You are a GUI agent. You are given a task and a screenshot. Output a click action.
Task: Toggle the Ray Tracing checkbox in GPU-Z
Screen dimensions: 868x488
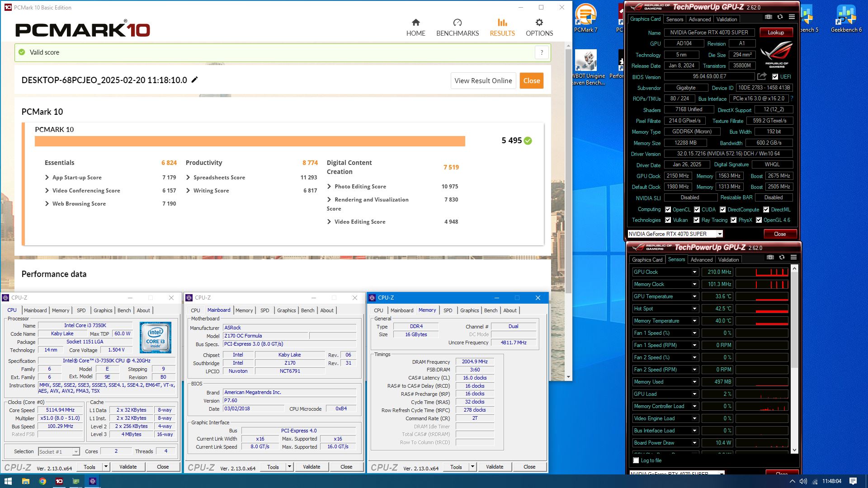696,220
